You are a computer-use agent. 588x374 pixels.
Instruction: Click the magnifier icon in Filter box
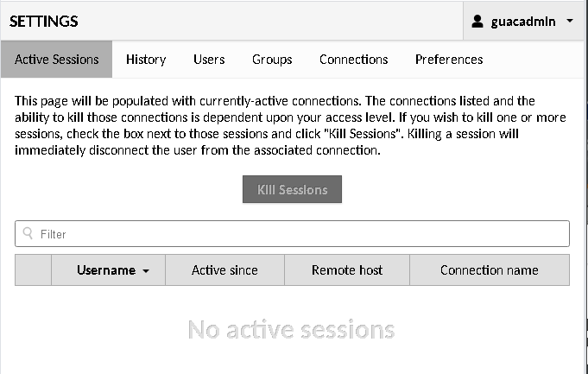pyautogui.click(x=28, y=233)
